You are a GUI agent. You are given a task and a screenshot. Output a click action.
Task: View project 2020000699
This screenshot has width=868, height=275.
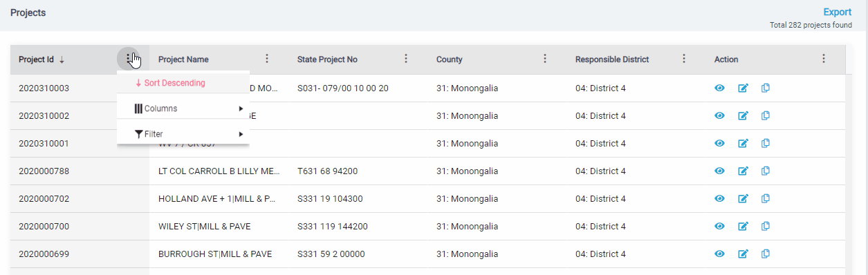(719, 254)
